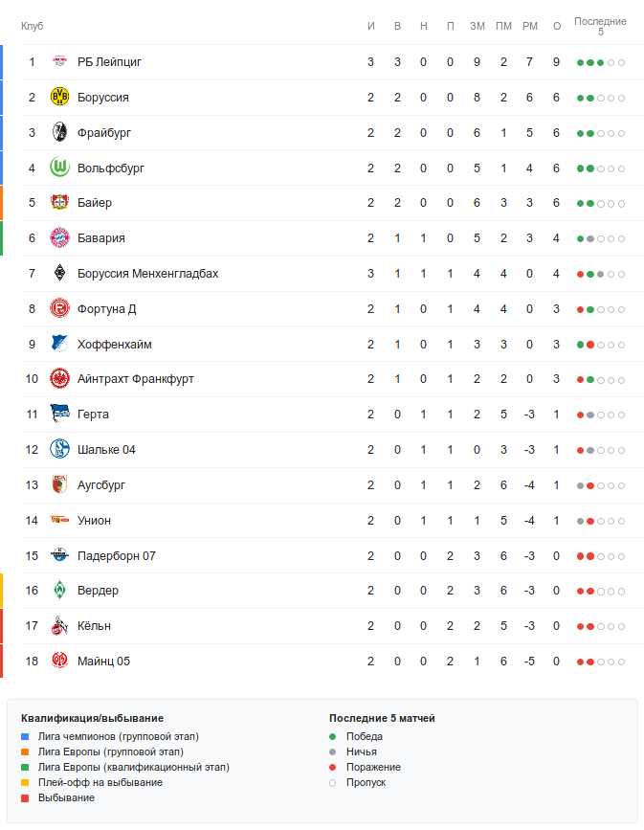Open Айнтрахт Франкфурт team page
The width and height of the screenshot is (644, 830).
coord(135,379)
